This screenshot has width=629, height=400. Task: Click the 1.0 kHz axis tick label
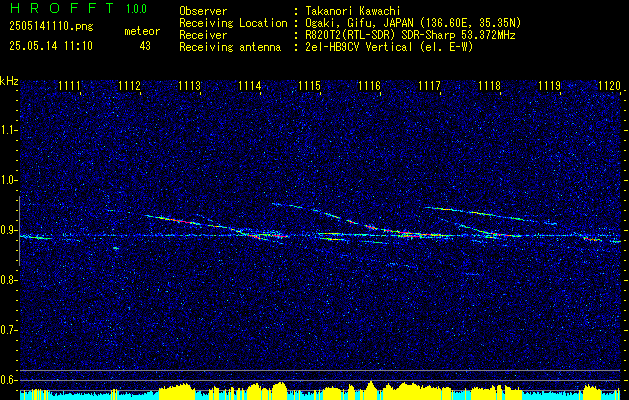(x=9, y=181)
